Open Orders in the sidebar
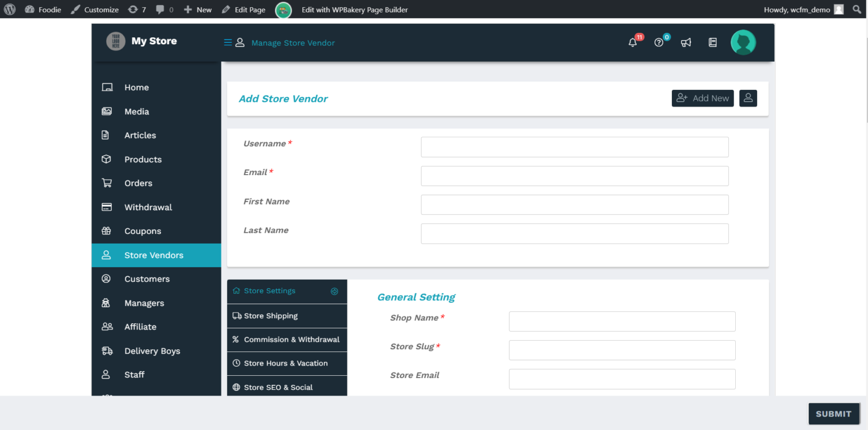This screenshot has width=868, height=430. [x=157, y=183]
